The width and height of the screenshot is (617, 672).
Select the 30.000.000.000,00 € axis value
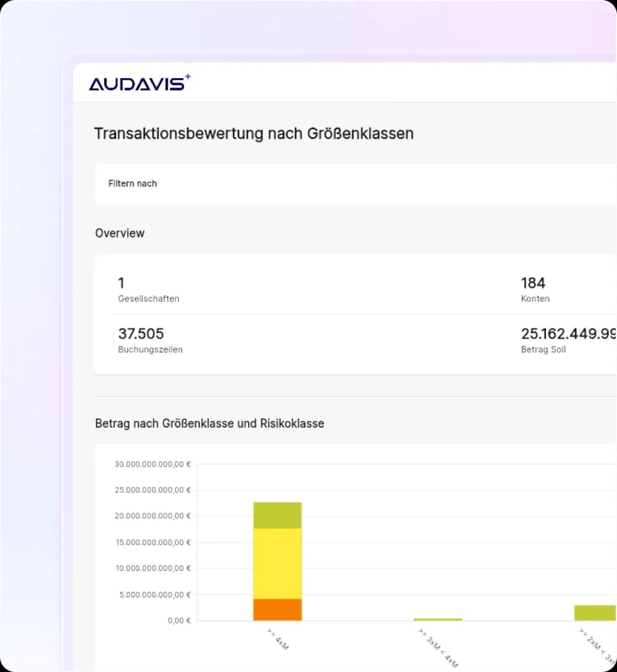[152, 464]
